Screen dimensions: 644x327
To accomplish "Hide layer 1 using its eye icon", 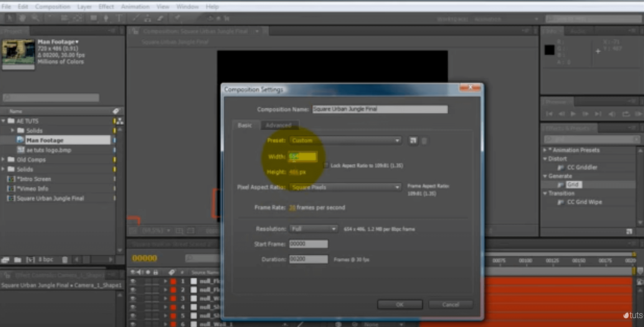I will click(x=133, y=281).
